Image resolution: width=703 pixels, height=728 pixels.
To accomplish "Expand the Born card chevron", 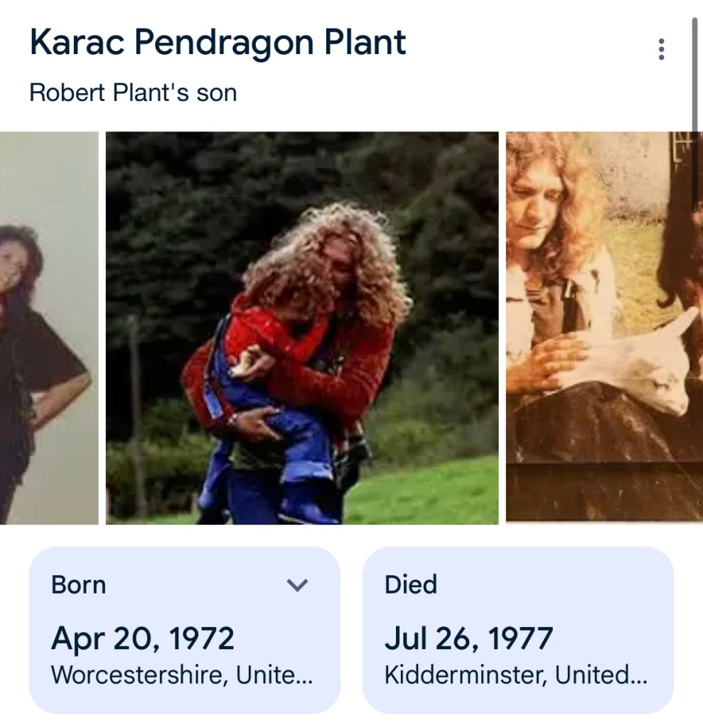I will (297, 585).
